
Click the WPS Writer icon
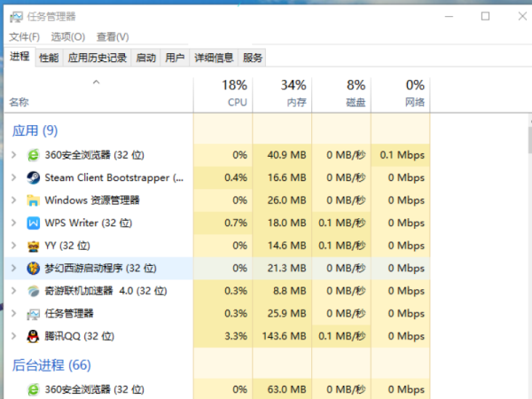click(34, 223)
